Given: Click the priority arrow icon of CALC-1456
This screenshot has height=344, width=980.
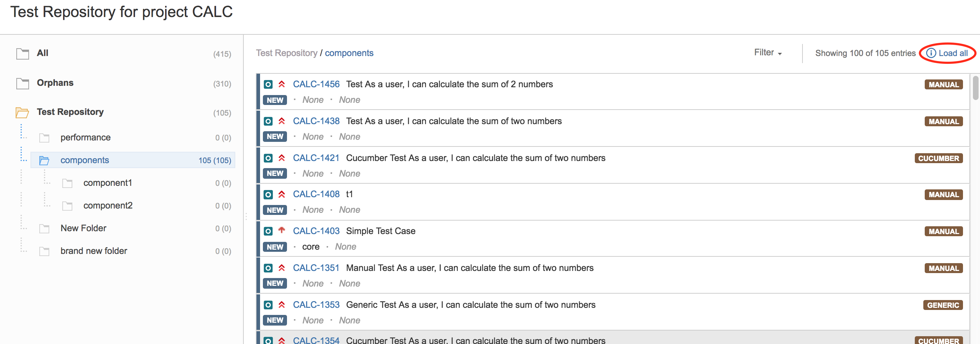Looking at the screenshot, I should coord(282,84).
